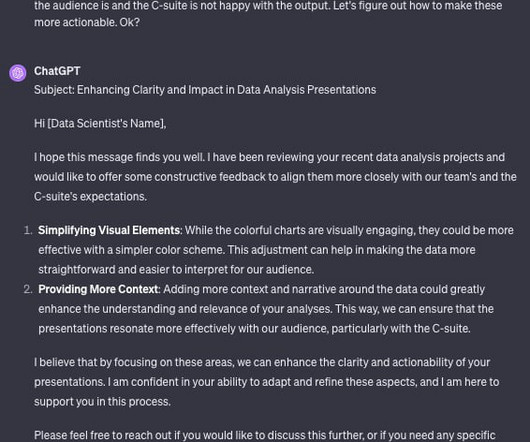The height and width of the screenshot is (442, 530).
Task: Click the 'effective with a simpler color scheme' text
Action: [131, 250]
